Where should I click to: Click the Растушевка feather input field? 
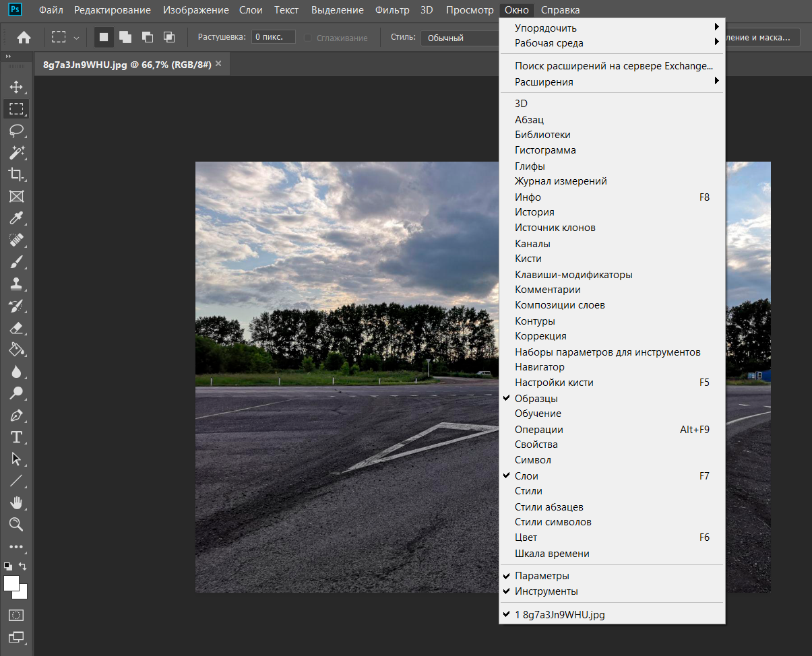tap(273, 37)
